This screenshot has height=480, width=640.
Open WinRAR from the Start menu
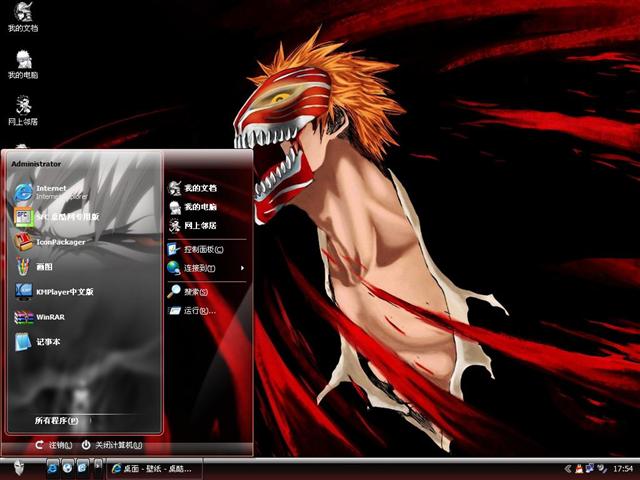[x=40, y=317]
